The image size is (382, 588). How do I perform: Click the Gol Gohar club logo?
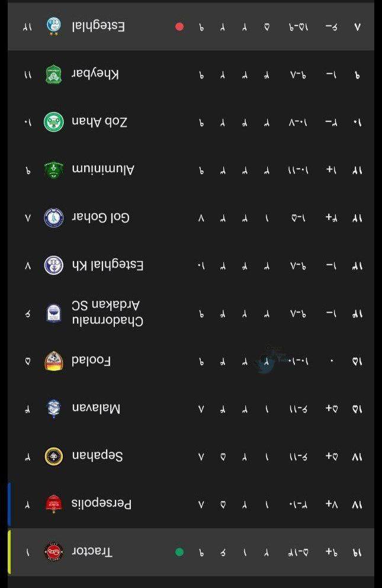click(54, 217)
